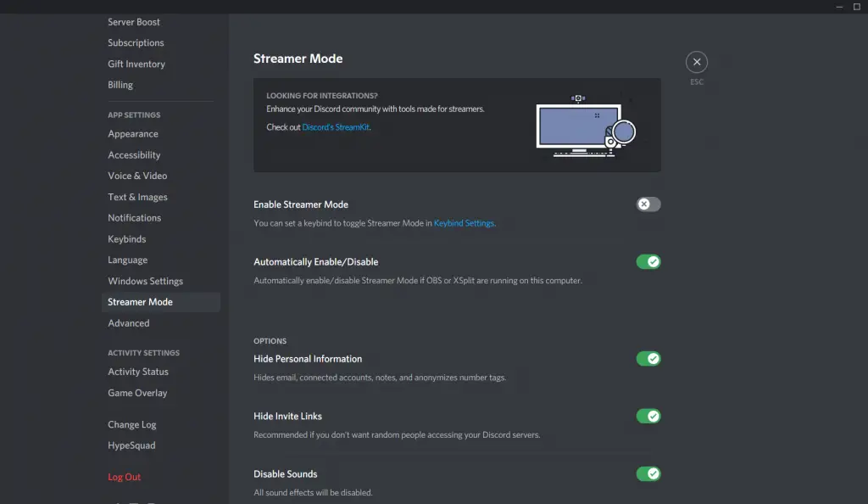Image resolution: width=868 pixels, height=504 pixels.
Task: Open the Appearance settings tab
Action: click(x=133, y=134)
